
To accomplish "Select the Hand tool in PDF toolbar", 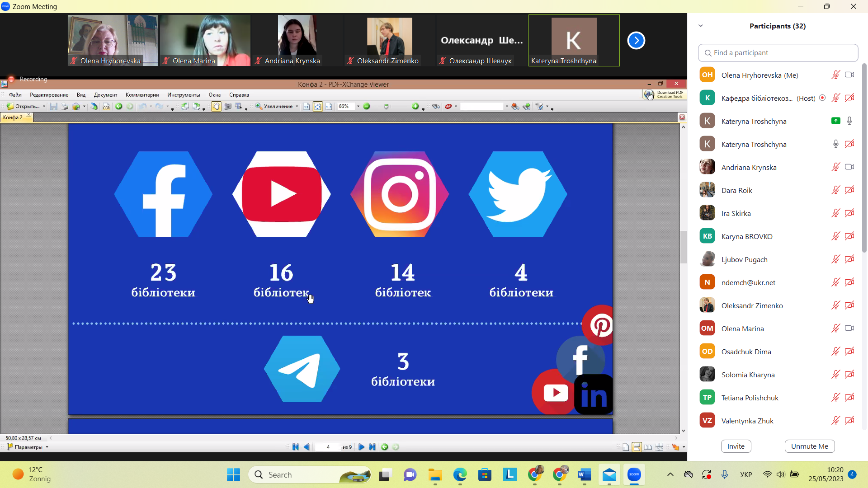I will [216, 106].
